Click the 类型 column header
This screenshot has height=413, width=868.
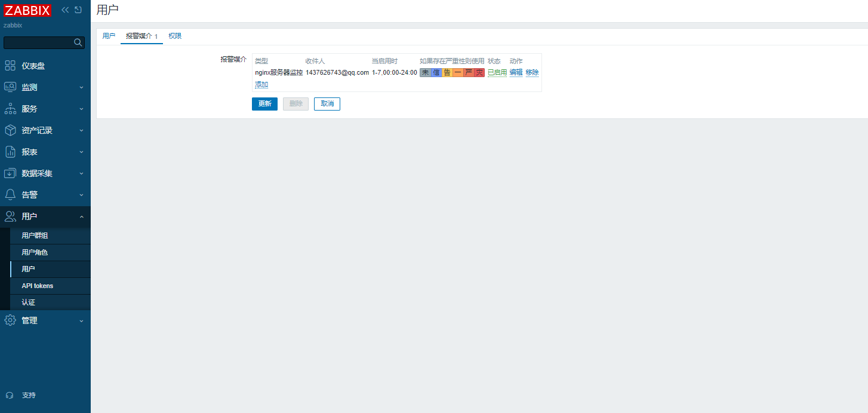coord(261,61)
